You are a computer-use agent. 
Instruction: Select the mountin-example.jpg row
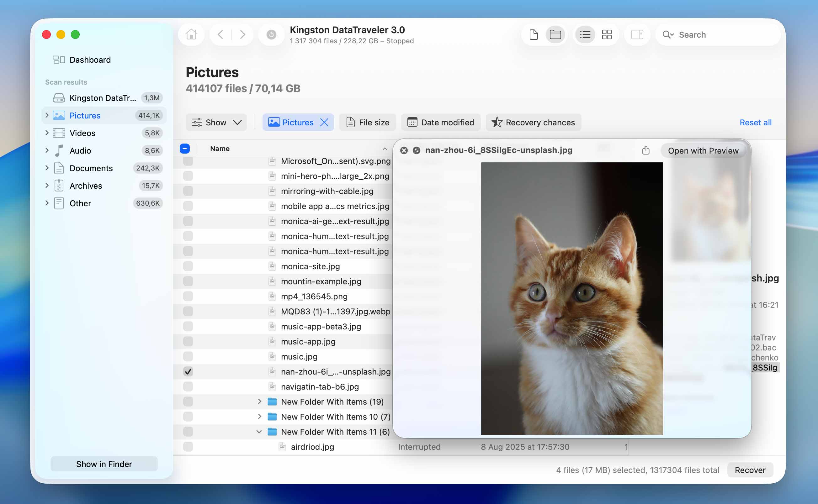(283, 281)
